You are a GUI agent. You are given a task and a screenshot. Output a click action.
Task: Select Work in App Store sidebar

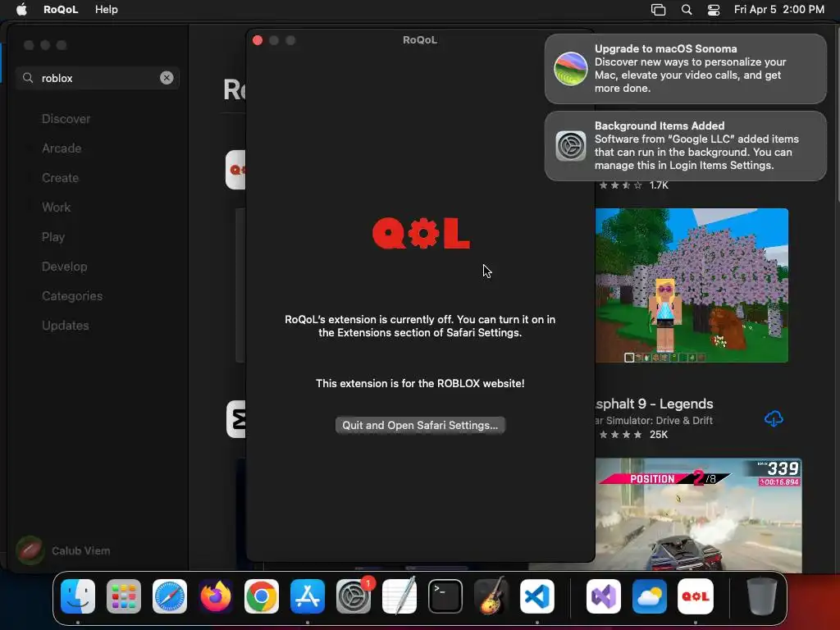(57, 208)
